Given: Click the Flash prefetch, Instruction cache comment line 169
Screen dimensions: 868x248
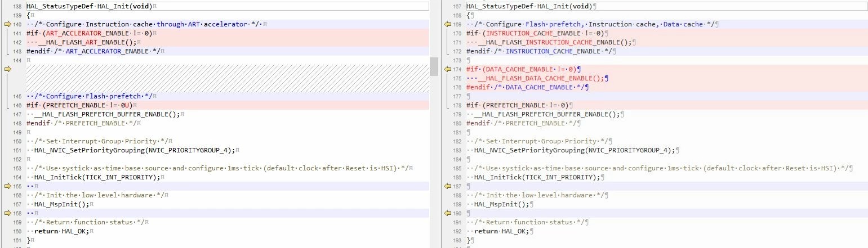Looking at the screenshot, I should point(594,24).
